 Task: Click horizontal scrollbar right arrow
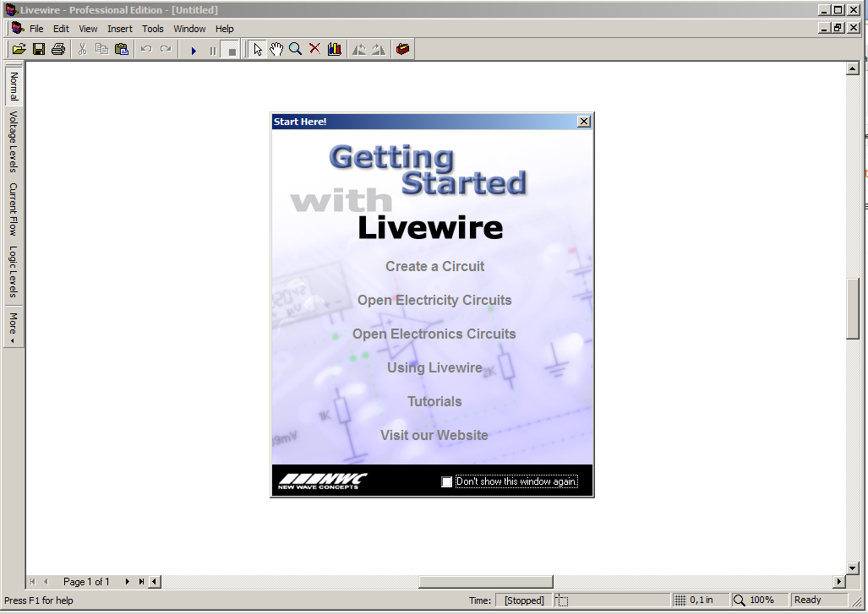(839, 581)
